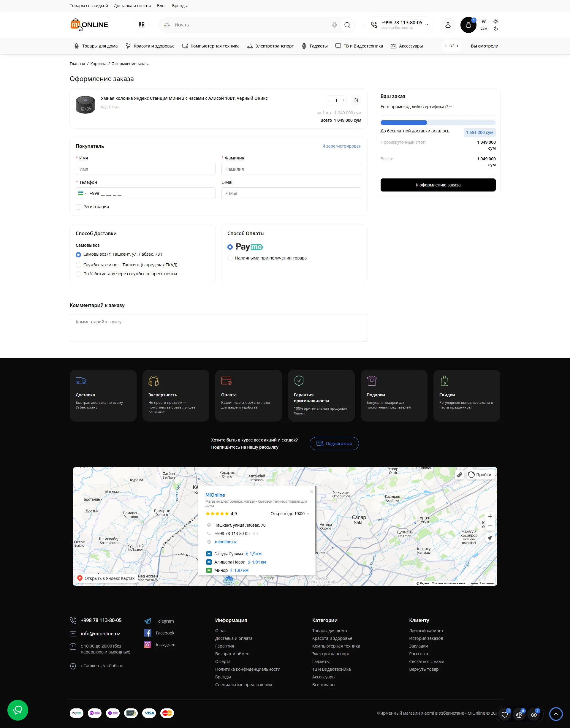This screenshot has height=728, width=570.
Task: Click the Yandex Station product thumbnail
Action: (85, 105)
